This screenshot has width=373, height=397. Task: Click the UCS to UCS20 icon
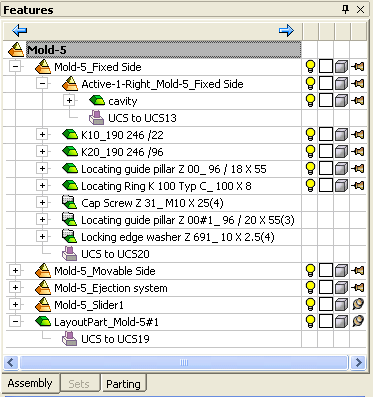70,253
